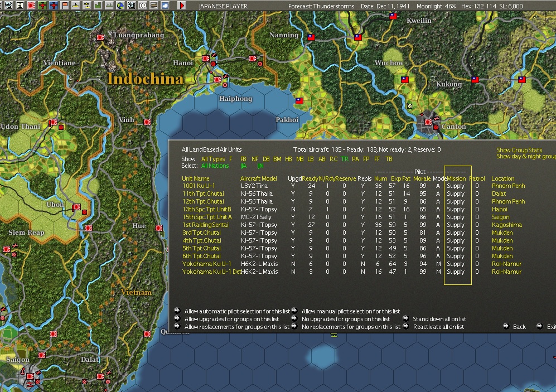Click Show day & night groups link
This screenshot has height=392, width=556.
click(x=526, y=156)
